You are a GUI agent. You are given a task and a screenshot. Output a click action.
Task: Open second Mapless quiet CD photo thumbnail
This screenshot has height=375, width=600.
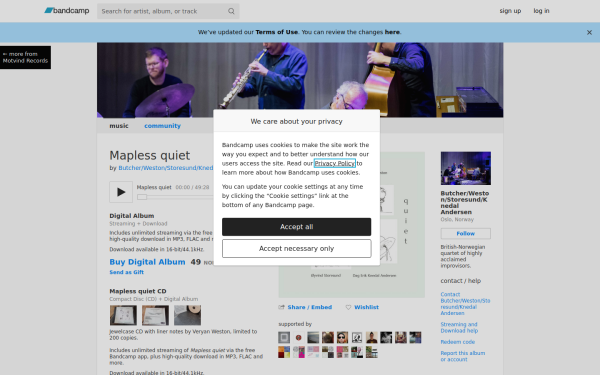(x=155, y=315)
